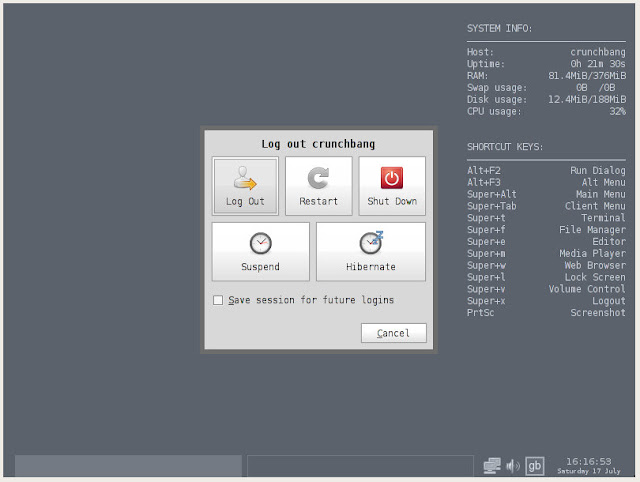Click the "File Manager" text
This screenshot has height=482, width=640.
[x=592, y=230]
